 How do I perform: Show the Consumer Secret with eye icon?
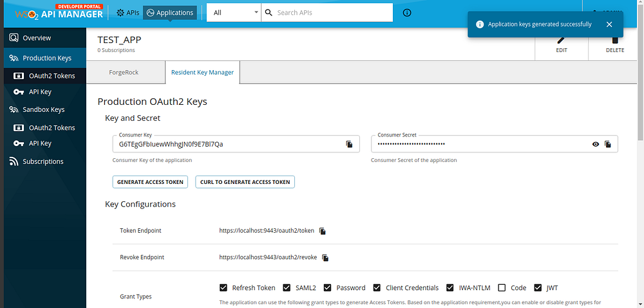596,144
